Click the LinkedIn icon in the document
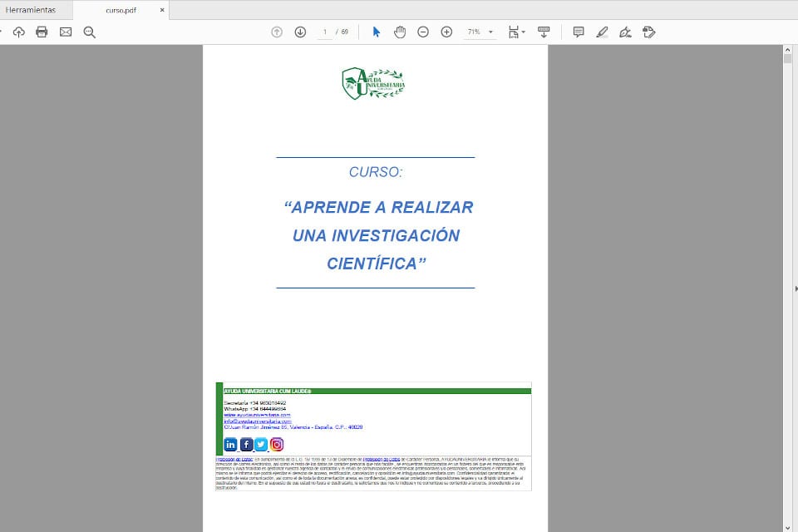Screen dimensions: 798x532 [231, 444]
